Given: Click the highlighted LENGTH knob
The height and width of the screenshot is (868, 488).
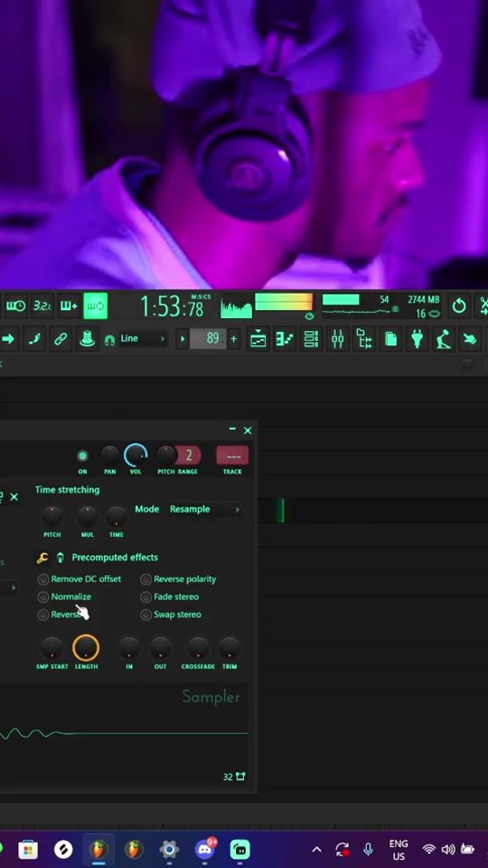Looking at the screenshot, I should coord(86,647).
